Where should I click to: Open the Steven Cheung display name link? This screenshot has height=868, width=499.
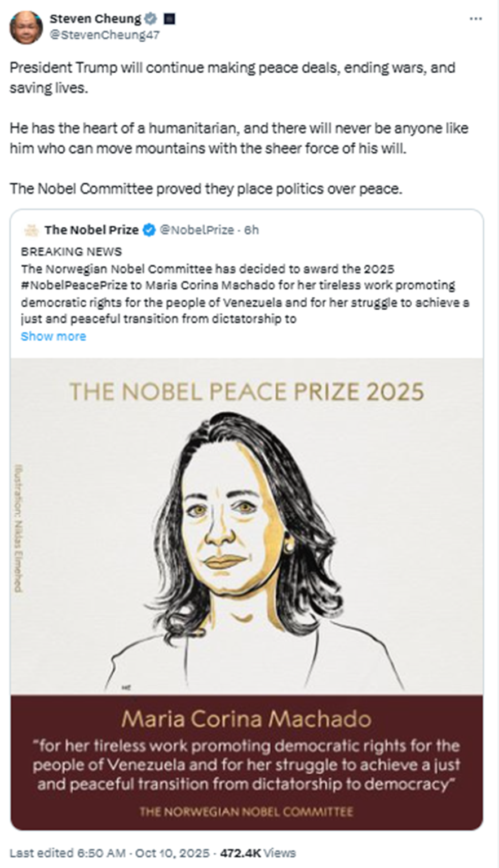coord(95,19)
